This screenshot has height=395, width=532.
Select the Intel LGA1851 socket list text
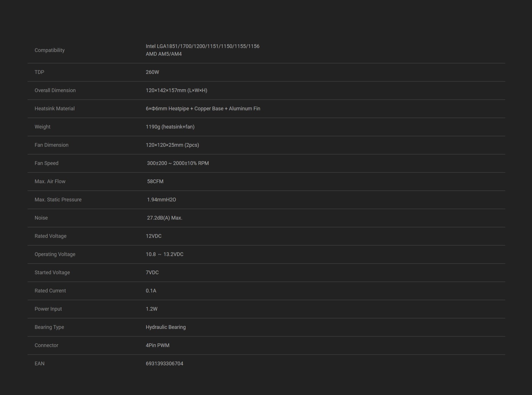point(202,46)
